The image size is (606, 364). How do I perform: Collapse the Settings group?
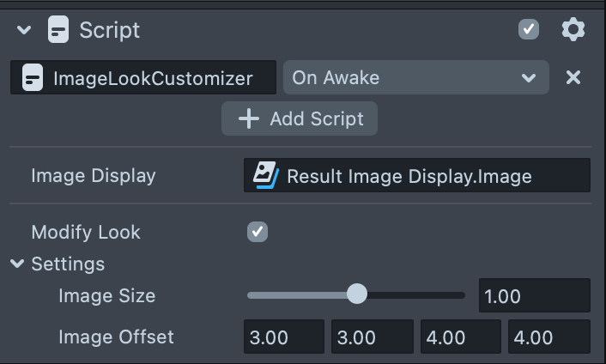click(x=17, y=264)
